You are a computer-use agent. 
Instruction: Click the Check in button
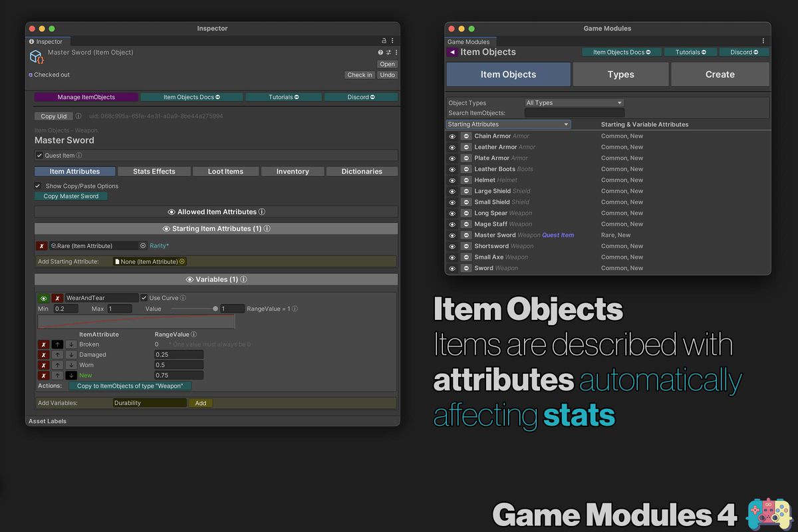360,75
